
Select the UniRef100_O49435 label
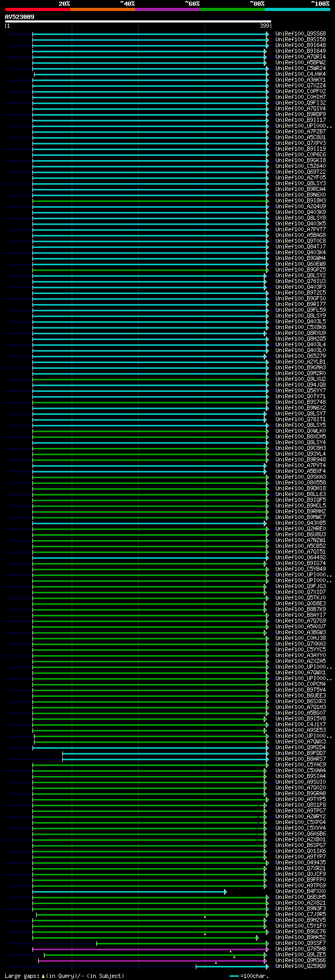[300, 863]
